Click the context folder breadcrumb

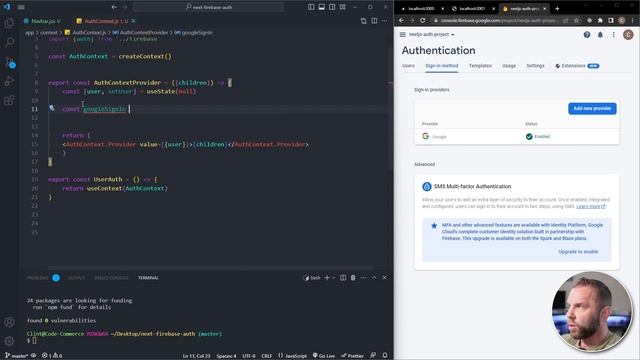pyautogui.click(x=49, y=32)
